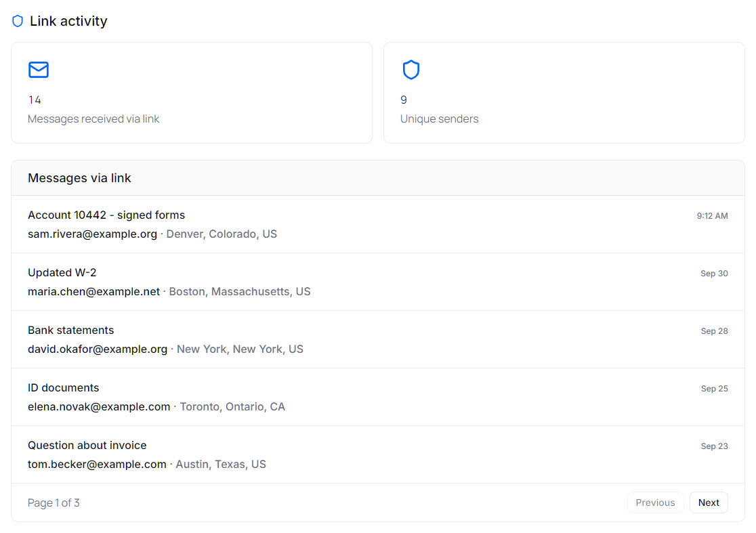
Task: Select sender sam.rivera@example.org
Action: [x=93, y=234]
